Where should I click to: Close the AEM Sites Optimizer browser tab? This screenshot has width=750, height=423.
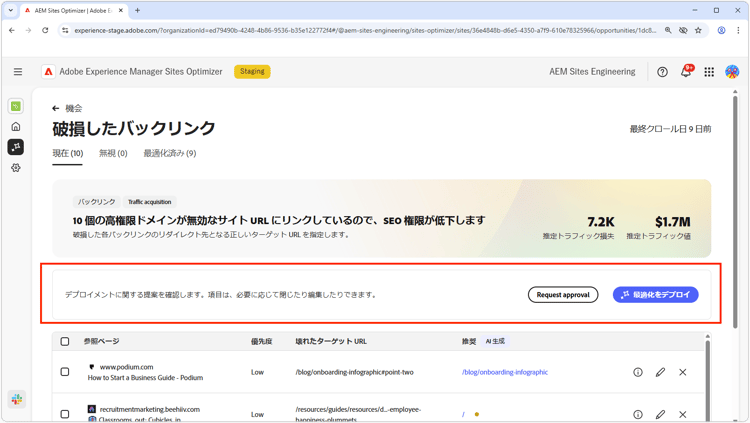pyautogui.click(x=121, y=10)
